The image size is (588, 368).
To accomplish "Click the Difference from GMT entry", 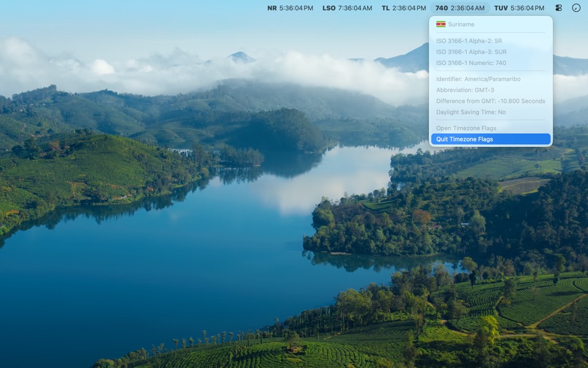I will 491,100.
